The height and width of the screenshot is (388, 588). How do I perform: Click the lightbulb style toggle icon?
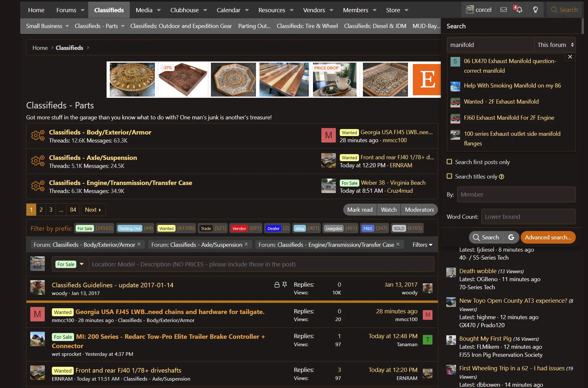click(536, 10)
